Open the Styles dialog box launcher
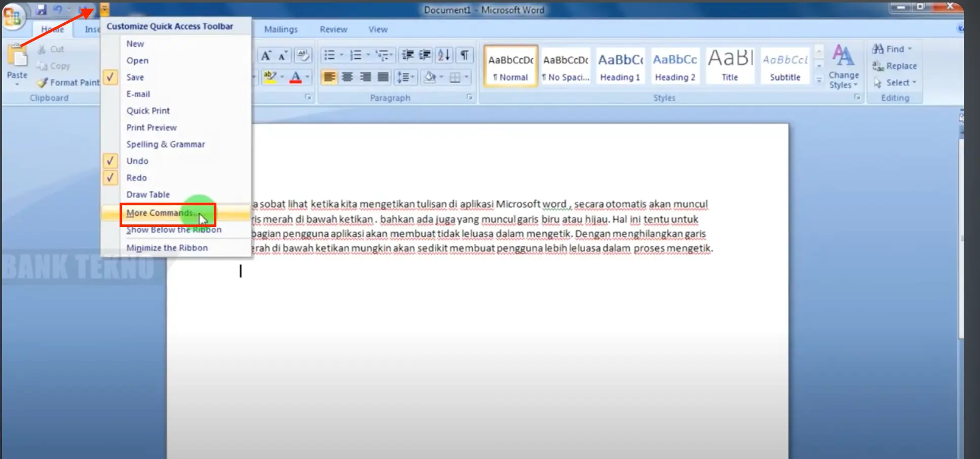The height and width of the screenshot is (459, 980). (x=857, y=97)
